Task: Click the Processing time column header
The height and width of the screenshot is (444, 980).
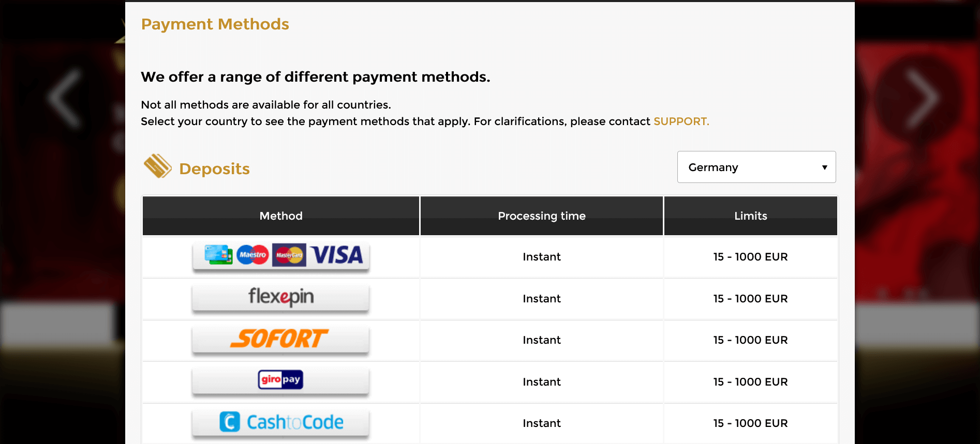Action: (541, 216)
